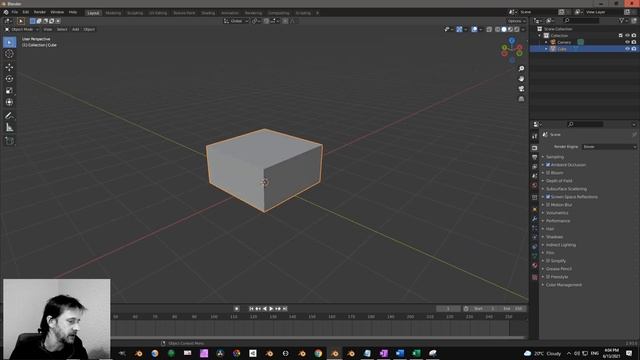The image size is (640, 360).
Task: Select the Annotate tool
Action: pyautogui.click(x=9, y=116)
